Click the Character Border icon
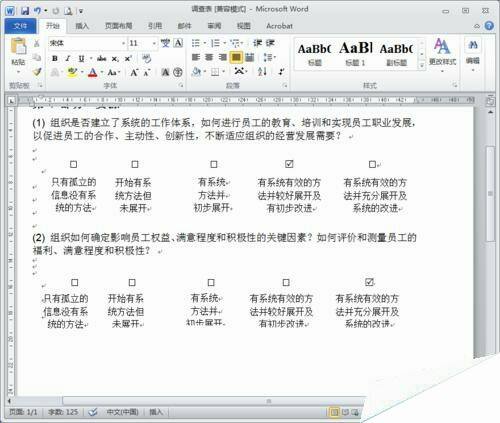This screenshot has height=423, width=500. (x=179, y=43)
